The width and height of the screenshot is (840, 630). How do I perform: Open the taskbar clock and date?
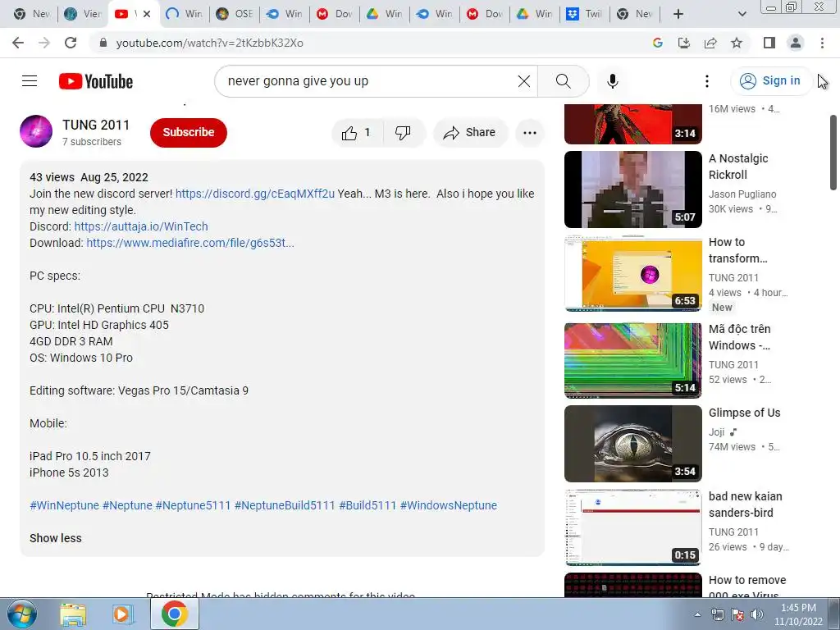tap(798, 614)
